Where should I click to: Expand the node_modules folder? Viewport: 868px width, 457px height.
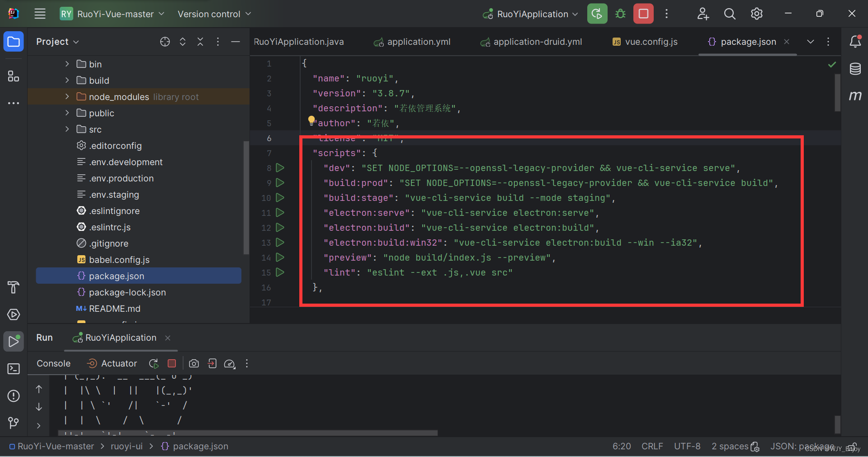pos(67,96)
